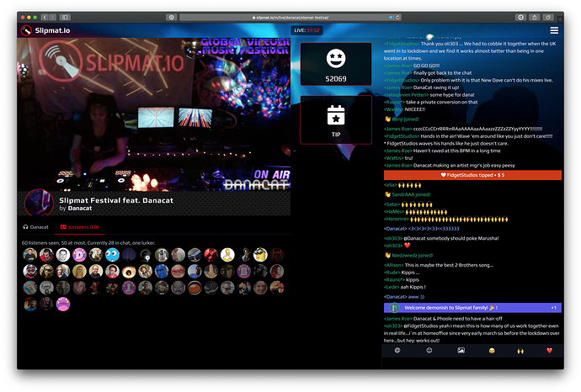
Task: Open the yellow Minion listener avatar
Action: 260,255
